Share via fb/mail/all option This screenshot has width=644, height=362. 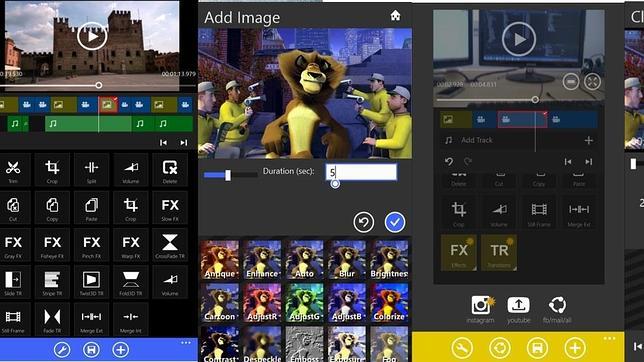tap(557, 310)
